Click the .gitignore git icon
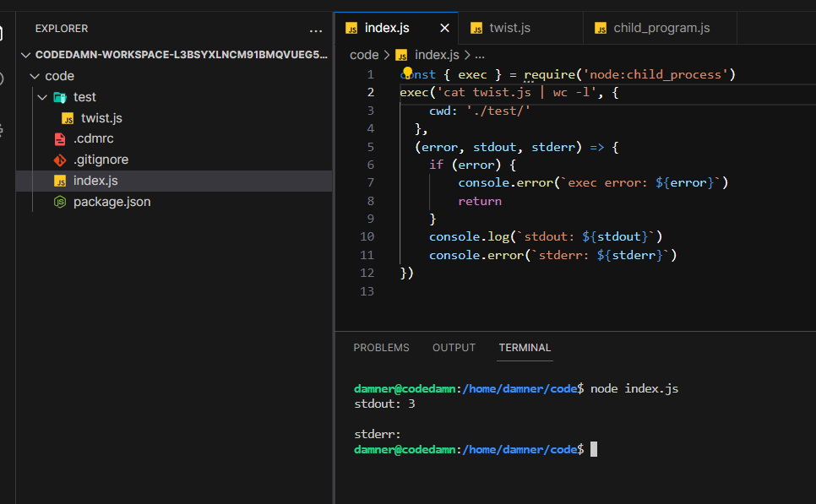 tap(60, 160)
